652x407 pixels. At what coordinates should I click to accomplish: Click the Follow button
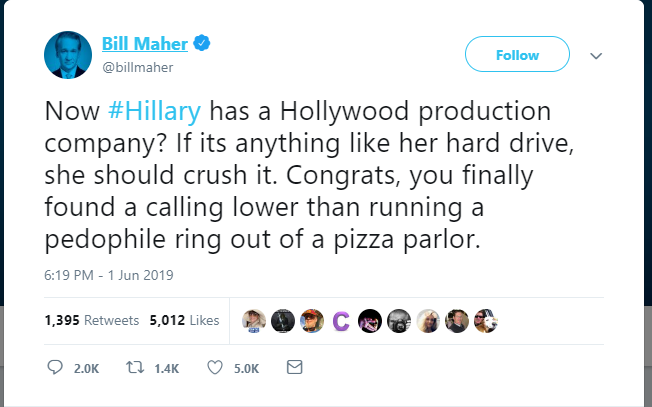[517, 54]
